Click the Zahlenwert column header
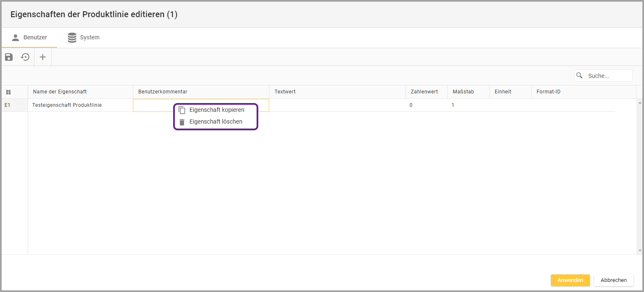The image size is (644, 292). coord(424,92)
